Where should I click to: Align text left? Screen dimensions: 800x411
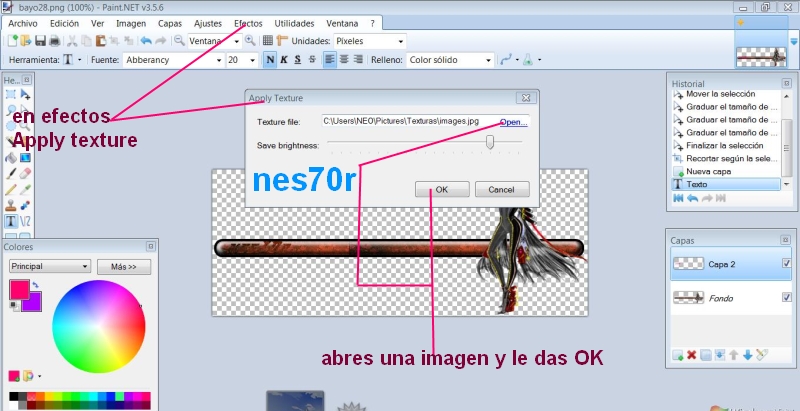point(330,60)
